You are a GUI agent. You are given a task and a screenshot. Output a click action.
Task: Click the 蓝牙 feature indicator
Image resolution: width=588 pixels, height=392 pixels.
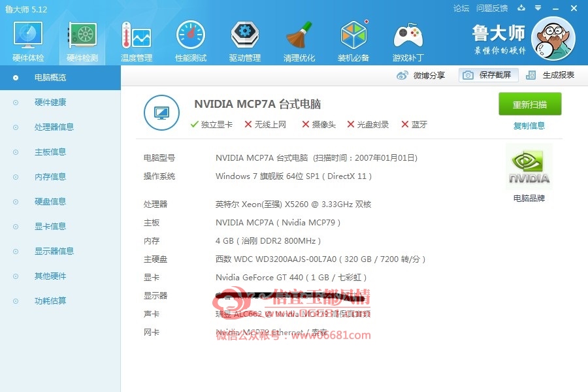(414, 125)
